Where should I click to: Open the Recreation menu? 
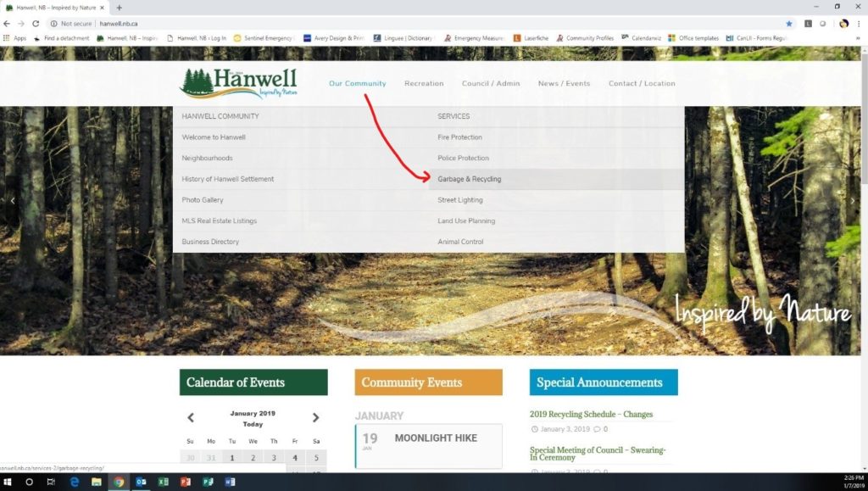pos(424,84)
